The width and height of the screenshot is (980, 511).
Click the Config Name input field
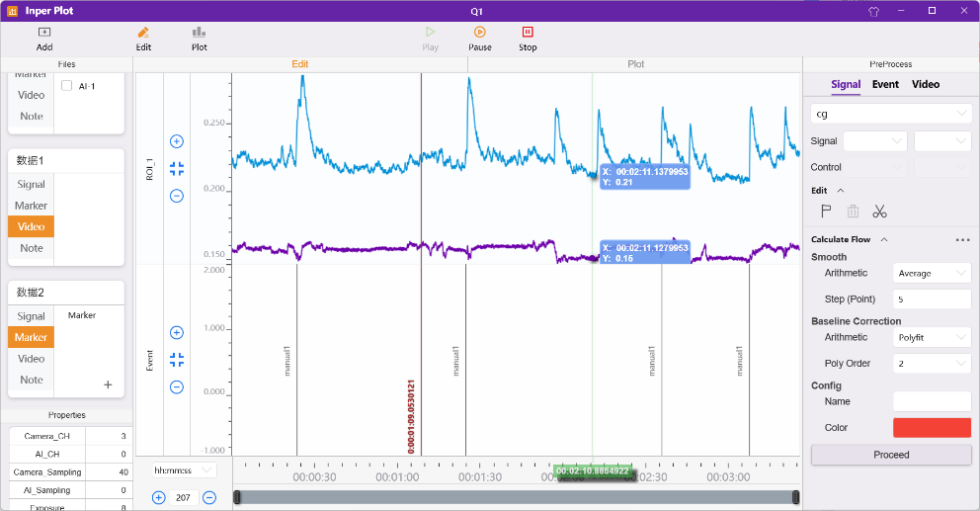pos(933,401)
